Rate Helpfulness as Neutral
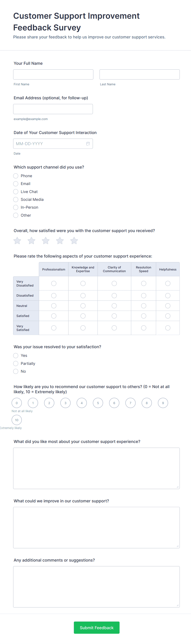 (168, 306)
